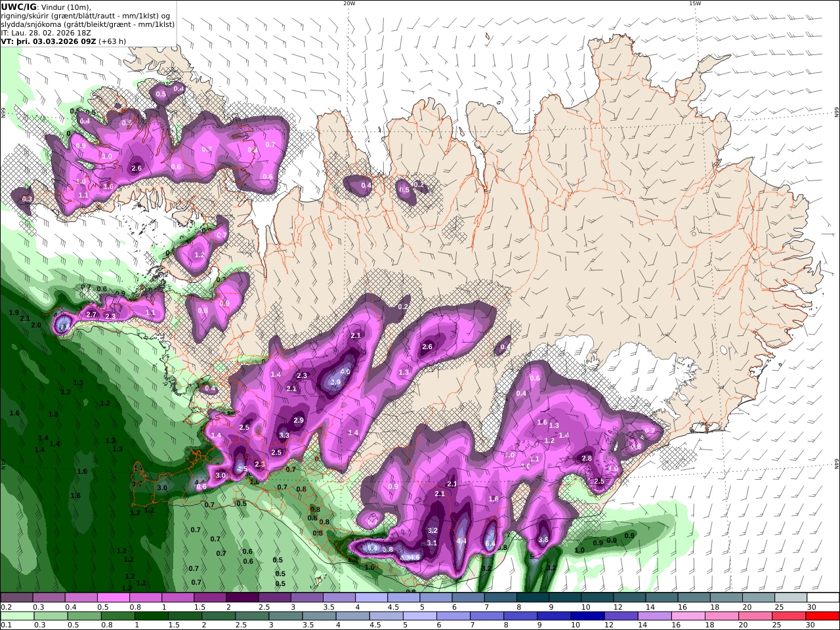Click the 'rigning/skúrir' legend description line
The width and height of the screenshot is (840, 630).
click(x=86, y=15)
